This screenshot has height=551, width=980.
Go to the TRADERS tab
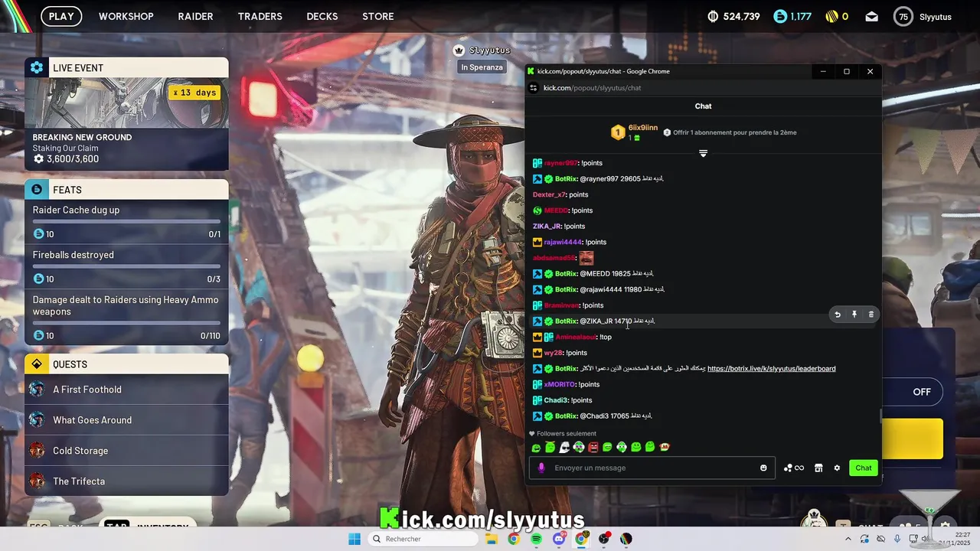pos(260,16)
